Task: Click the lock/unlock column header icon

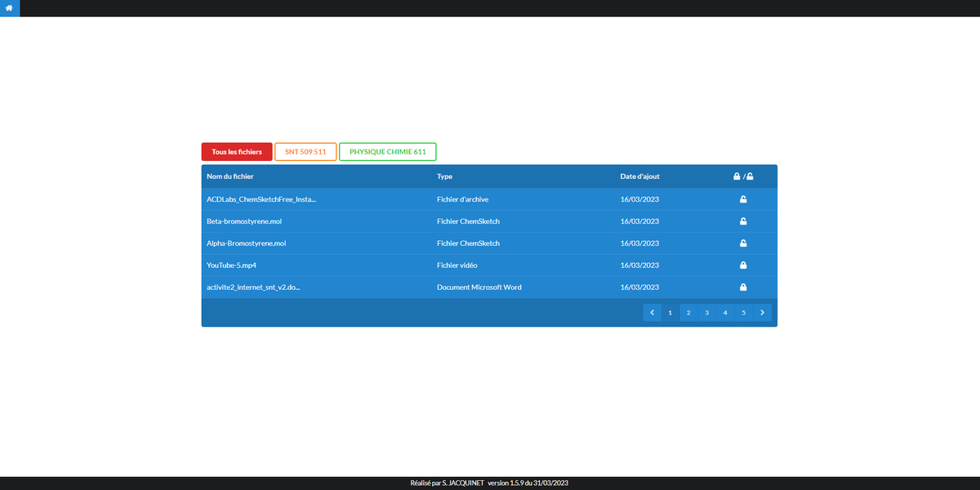Action: [743, 176]
